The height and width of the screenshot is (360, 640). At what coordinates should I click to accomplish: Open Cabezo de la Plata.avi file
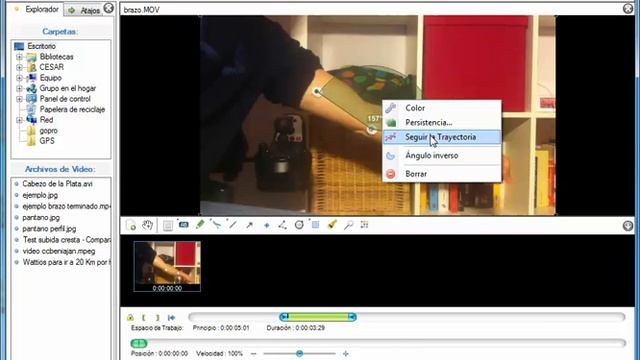pyautogui.click(x=57, y=184)
